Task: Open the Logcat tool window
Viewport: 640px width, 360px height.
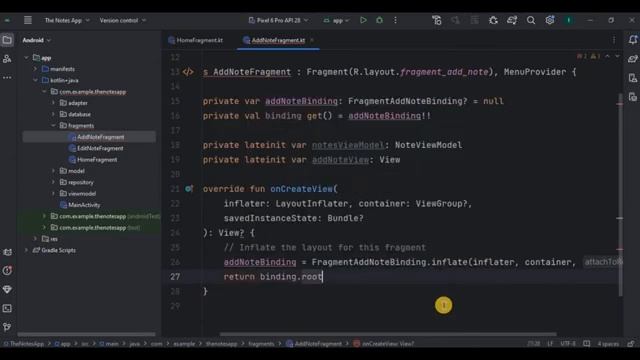Action: pos(7,252)
